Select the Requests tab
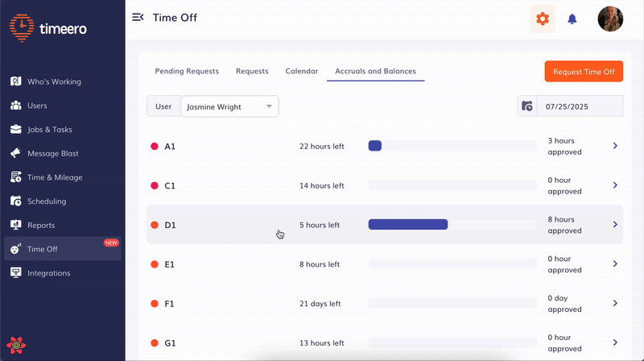This screenshot has width=644, height=361. click(x=252, y=71)
